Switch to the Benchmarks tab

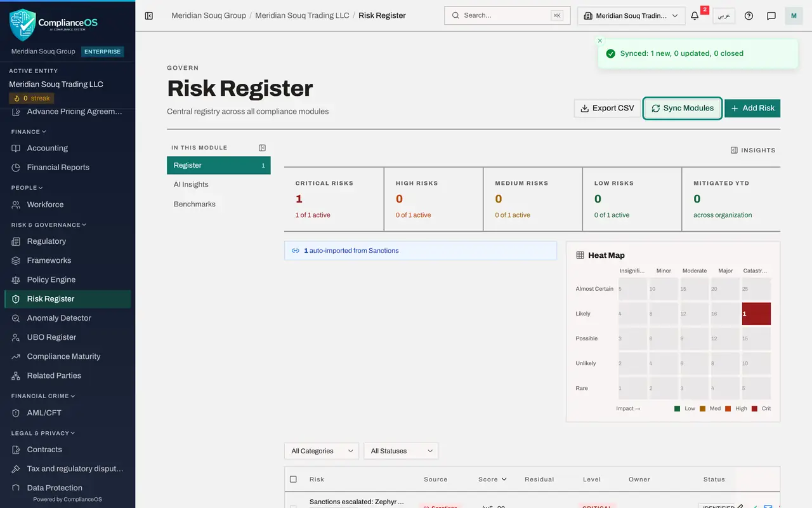pos(219,204)
